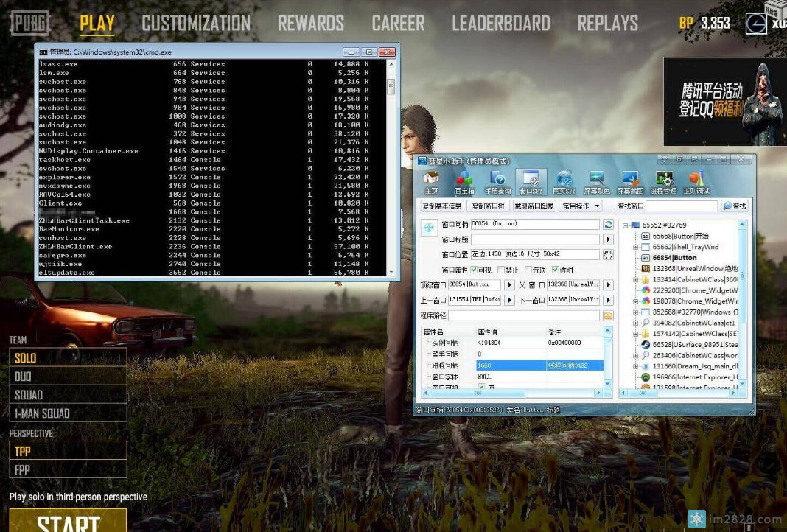Enable the 禁止 disabled checkbox
Image resolution: width=787 pixels, height=532 pixels.
[502, 270]
